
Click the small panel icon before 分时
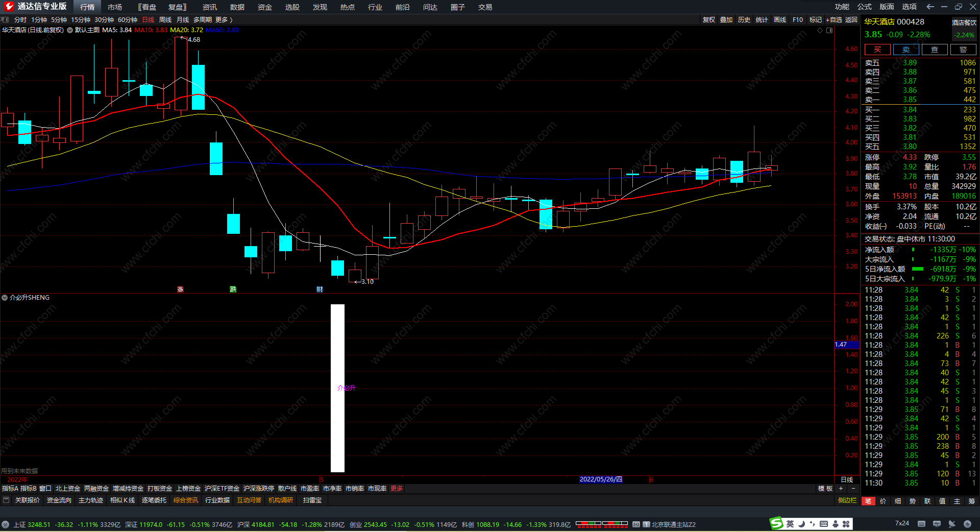click(5, 19)
